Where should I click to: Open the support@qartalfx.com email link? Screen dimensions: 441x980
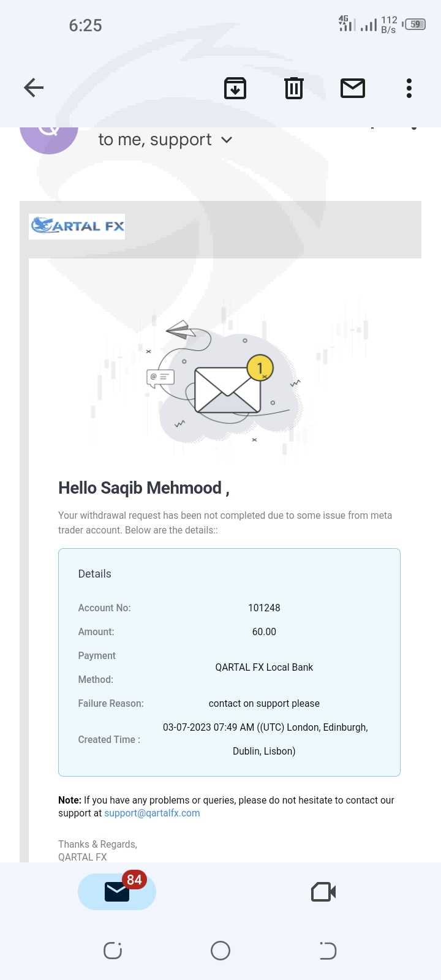click(152, 813)
